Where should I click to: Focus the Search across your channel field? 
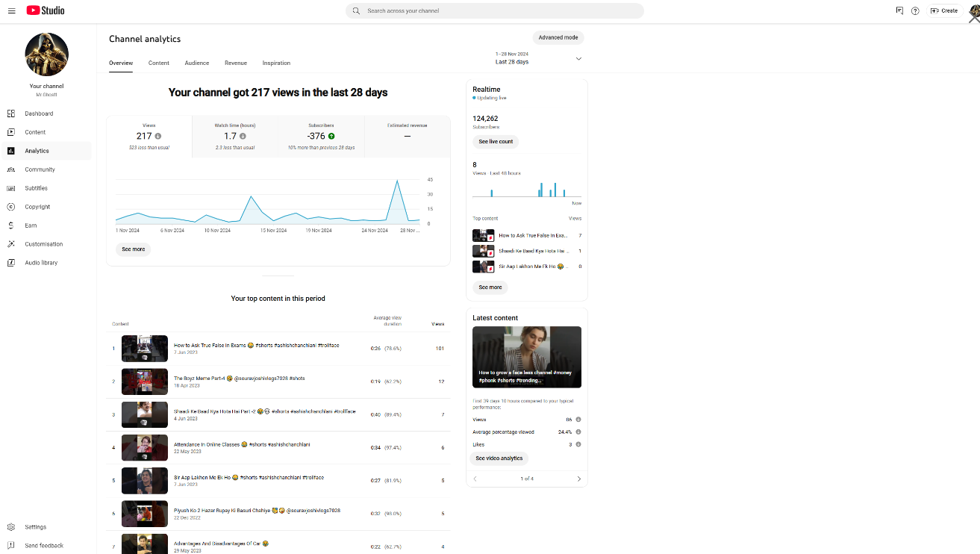tap(495, 11)
